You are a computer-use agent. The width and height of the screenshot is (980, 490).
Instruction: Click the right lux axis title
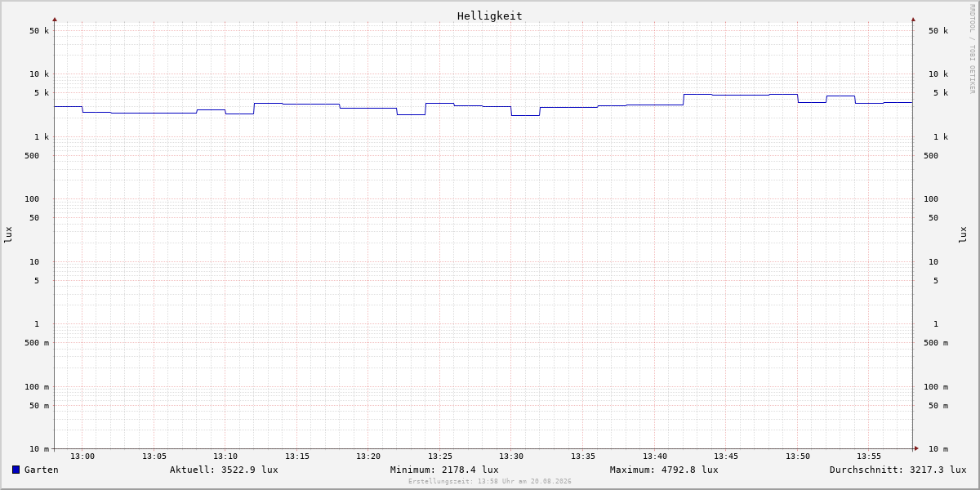963,235
